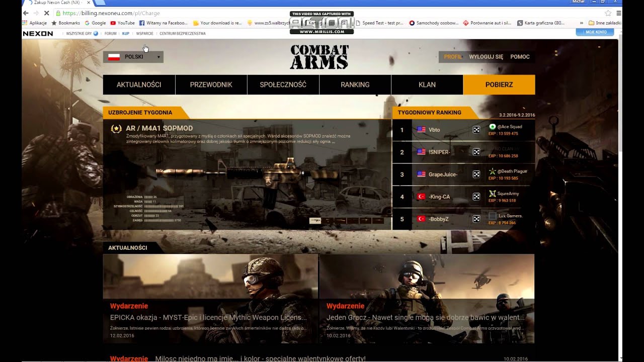The image size is (644, 362).
Task: Click player name -King-CA in ranking
Action: [x=439, y=197]
